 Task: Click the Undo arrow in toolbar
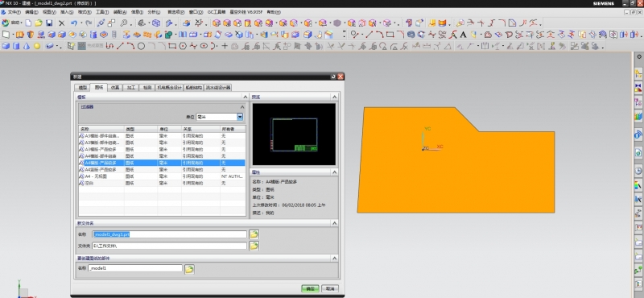point(73,23)
